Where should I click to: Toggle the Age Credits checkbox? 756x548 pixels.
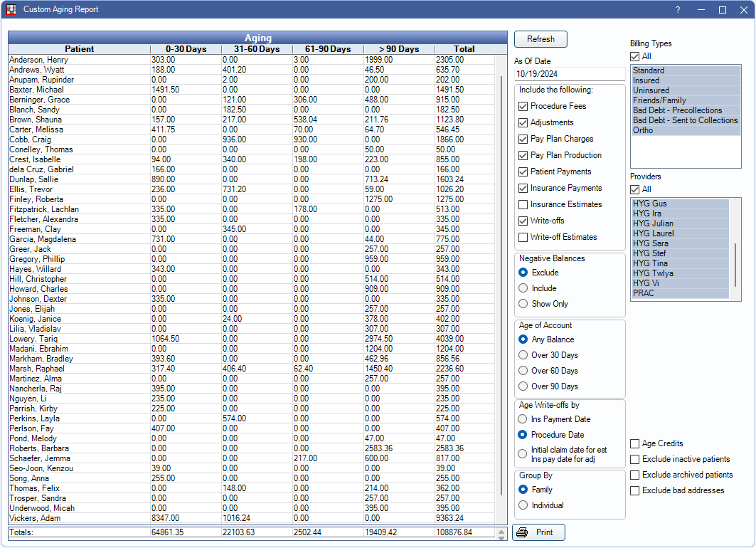tap(634, 443)
